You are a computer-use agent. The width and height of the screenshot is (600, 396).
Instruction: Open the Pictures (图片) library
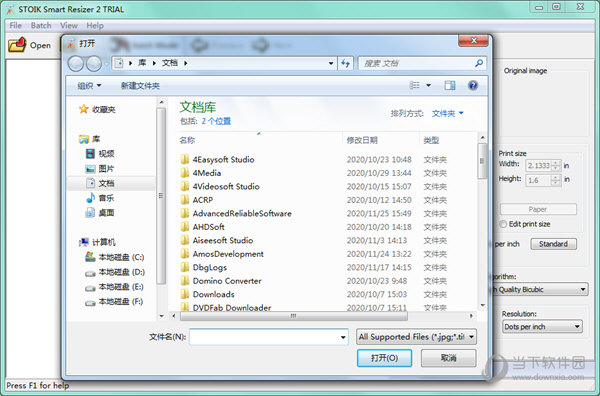100,169
